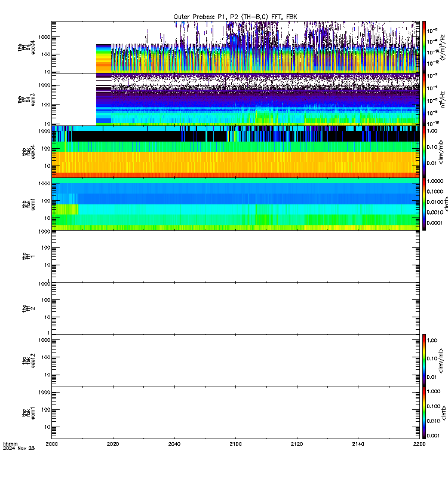
Task: Click the thc fbk edc12 <|mV/m|> color bar
Action: [x=424, y=361]
